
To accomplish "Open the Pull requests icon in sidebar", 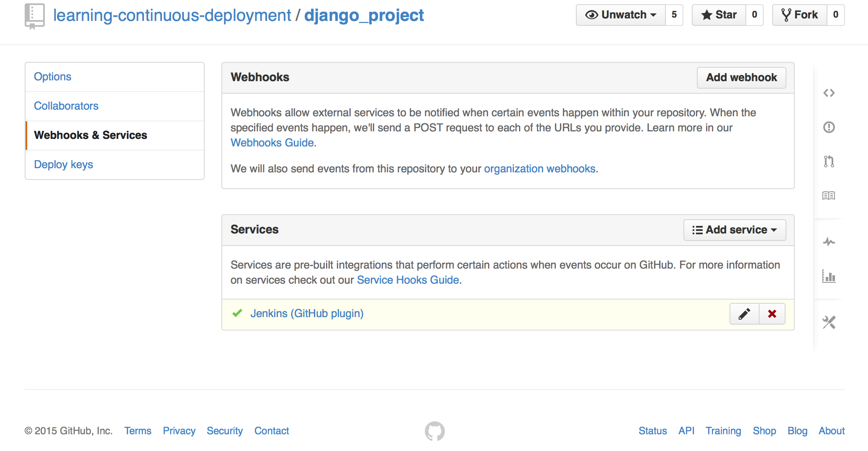I will (829, 161).
